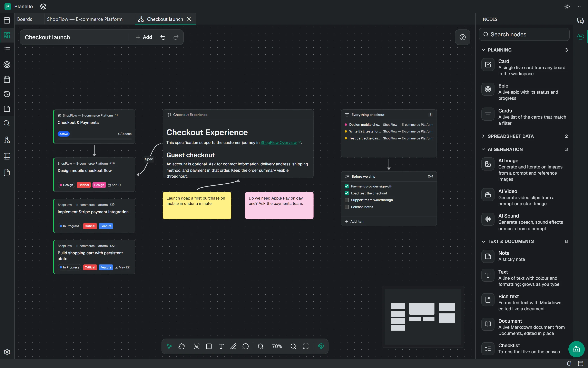Focus the Search nodes field

click(x=524, y=34)
